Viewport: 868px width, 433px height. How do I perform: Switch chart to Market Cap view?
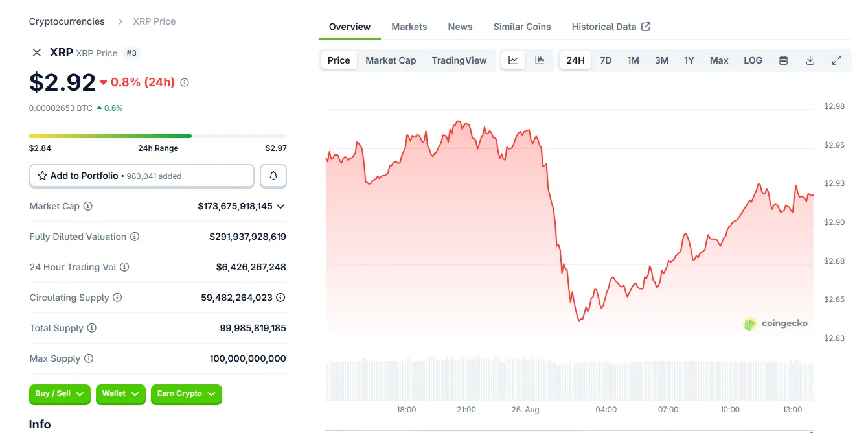[x=391, y=60]
